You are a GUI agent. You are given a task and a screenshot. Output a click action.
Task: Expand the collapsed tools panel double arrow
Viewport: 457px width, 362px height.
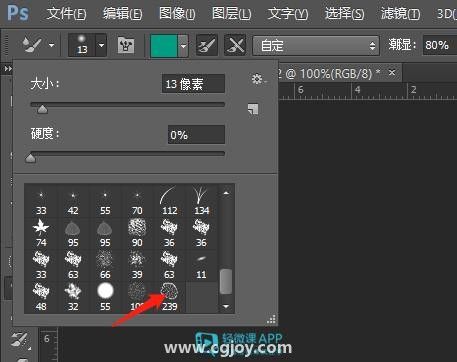[7, 69]
